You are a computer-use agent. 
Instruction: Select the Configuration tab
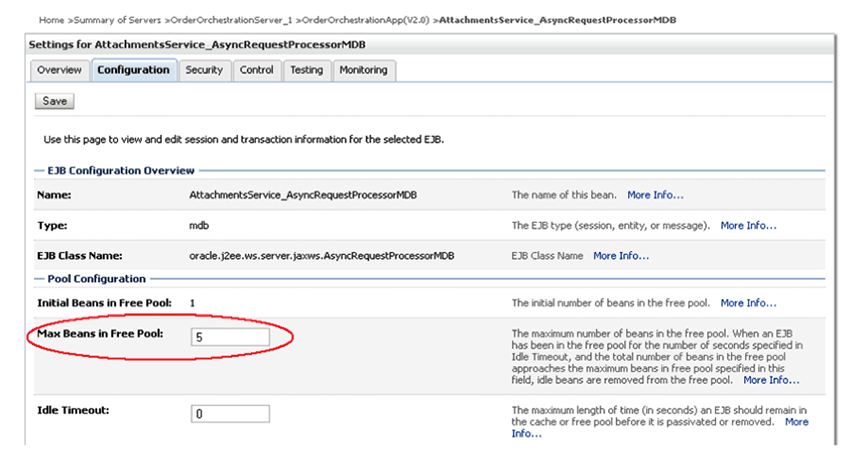pyautogui.click(x=133, y=70)
